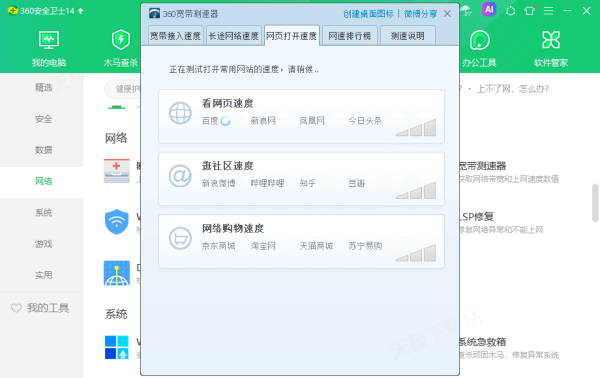Open the hamburger main menu icon

[x=548, y=11]
